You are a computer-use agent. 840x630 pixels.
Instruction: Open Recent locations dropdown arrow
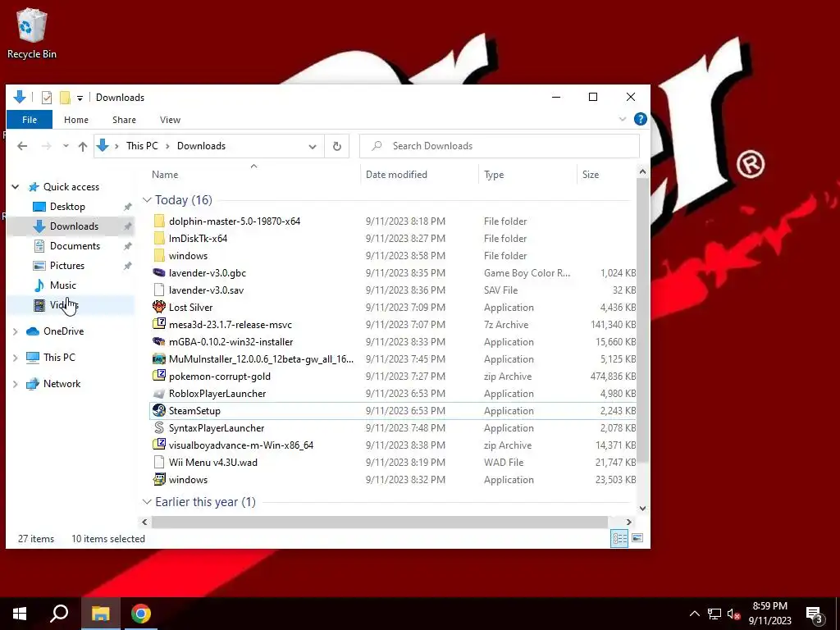coord(66,146)
